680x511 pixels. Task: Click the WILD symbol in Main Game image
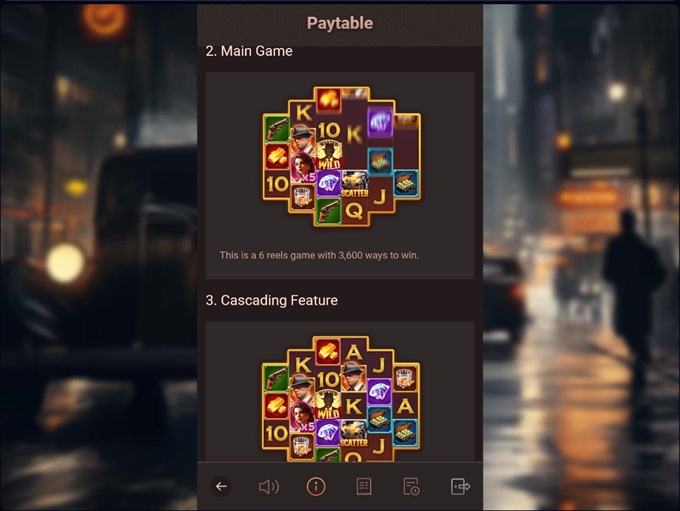click(329, 155)
